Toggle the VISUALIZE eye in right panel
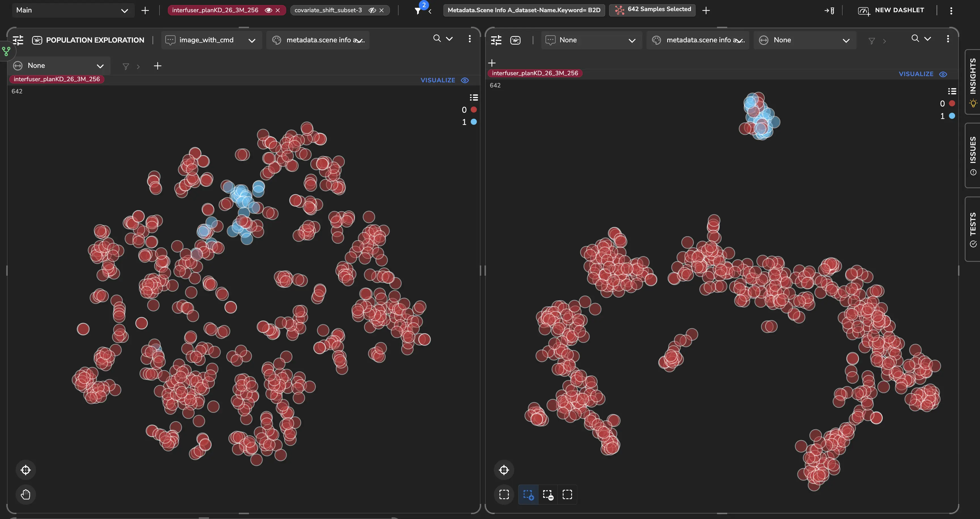This screenshot has height=519, width=980. 943,74
